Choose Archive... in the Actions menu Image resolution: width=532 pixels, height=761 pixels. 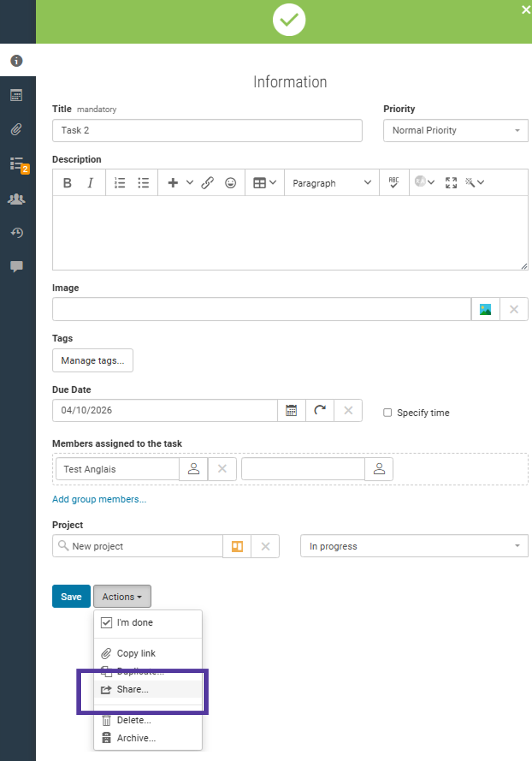click(x=136, y=738)
